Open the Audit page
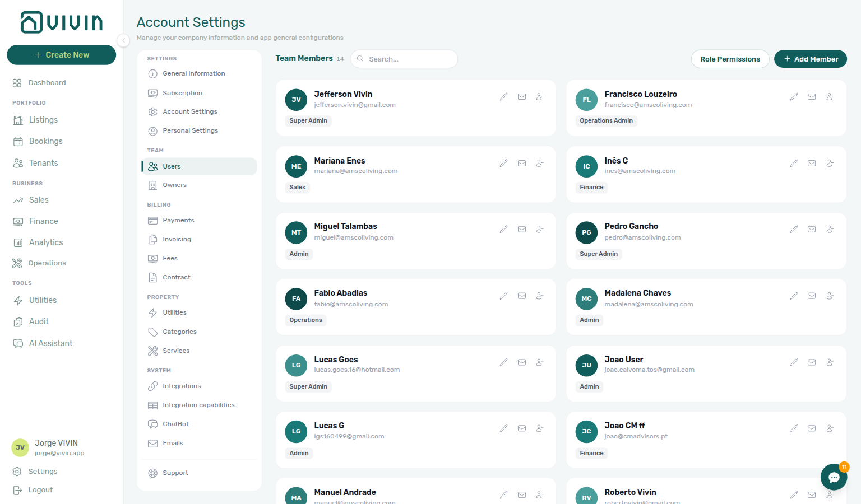The height and width of the screenshot is (504, 861). [x=31, y=321]
